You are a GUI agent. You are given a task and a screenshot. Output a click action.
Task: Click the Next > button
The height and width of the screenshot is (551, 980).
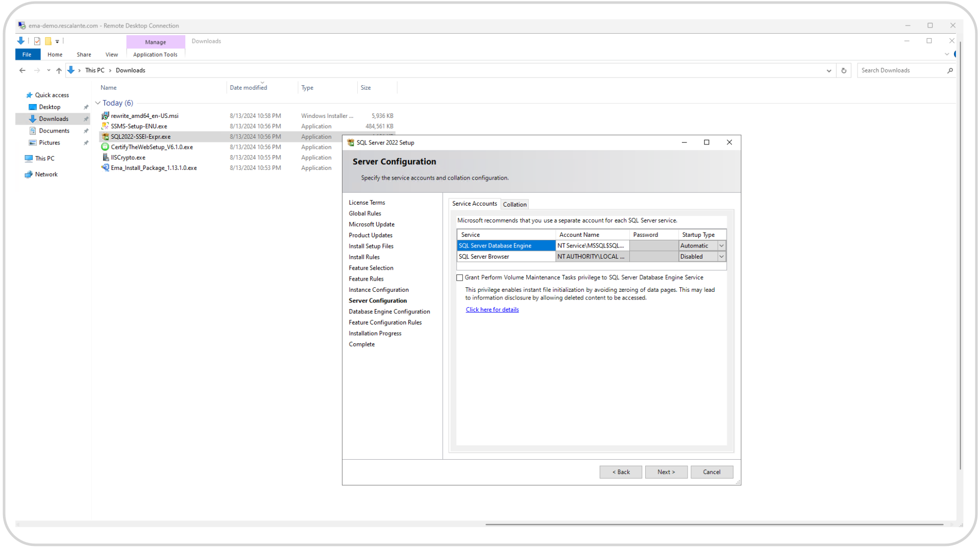666,472
